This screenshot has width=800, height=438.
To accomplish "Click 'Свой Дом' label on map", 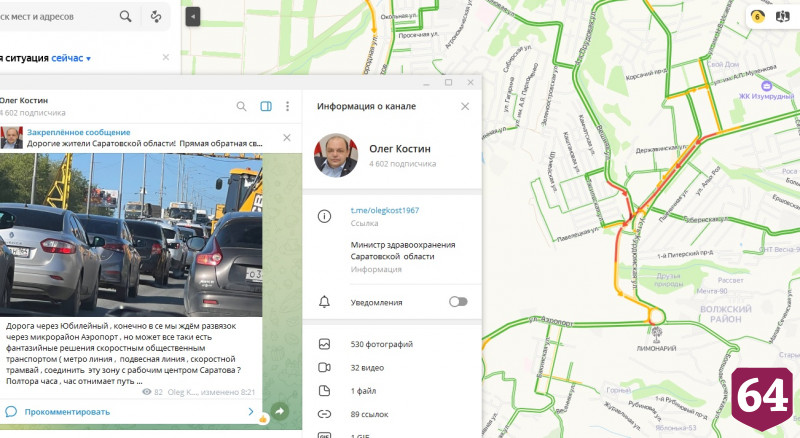I will coord(723,64).
